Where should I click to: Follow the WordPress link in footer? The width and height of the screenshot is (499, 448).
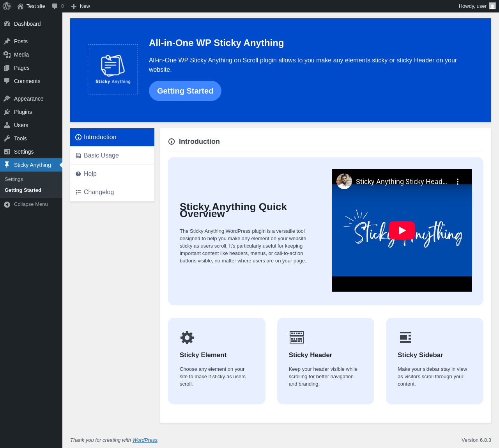pos(145,440)
